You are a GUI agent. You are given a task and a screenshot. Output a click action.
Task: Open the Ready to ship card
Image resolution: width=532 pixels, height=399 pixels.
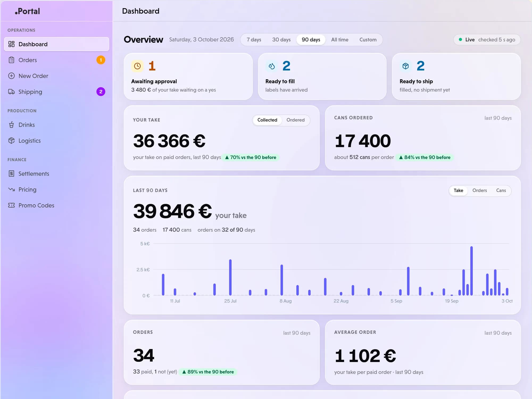tap(456, 77)
